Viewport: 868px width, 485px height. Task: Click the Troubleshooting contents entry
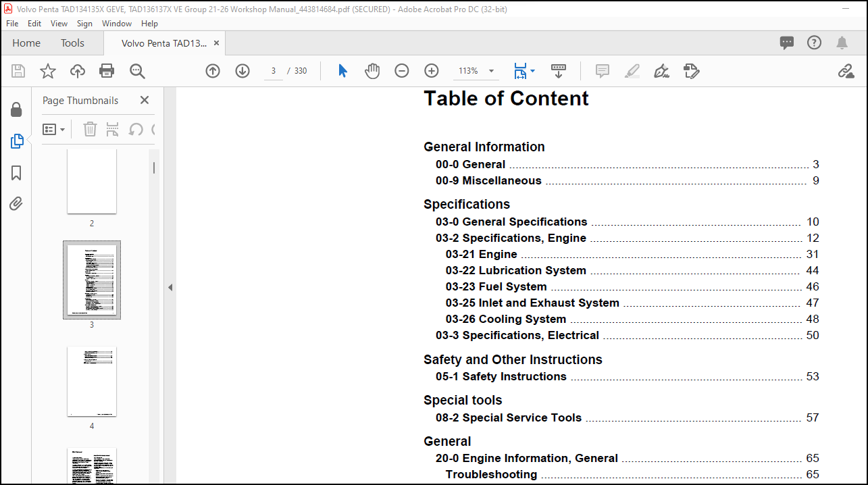tap(632, 474)
